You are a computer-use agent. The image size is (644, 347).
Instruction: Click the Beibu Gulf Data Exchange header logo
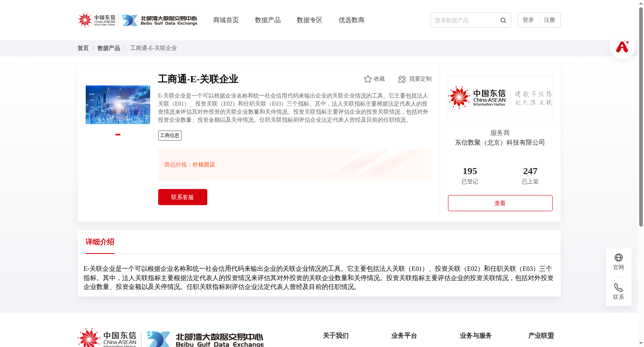point(160,20)
